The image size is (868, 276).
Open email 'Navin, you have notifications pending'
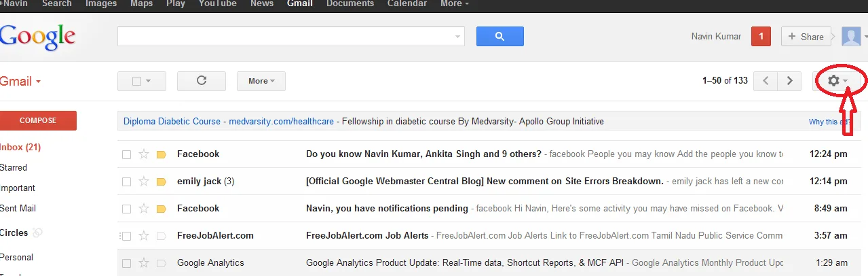coord(387,209)
